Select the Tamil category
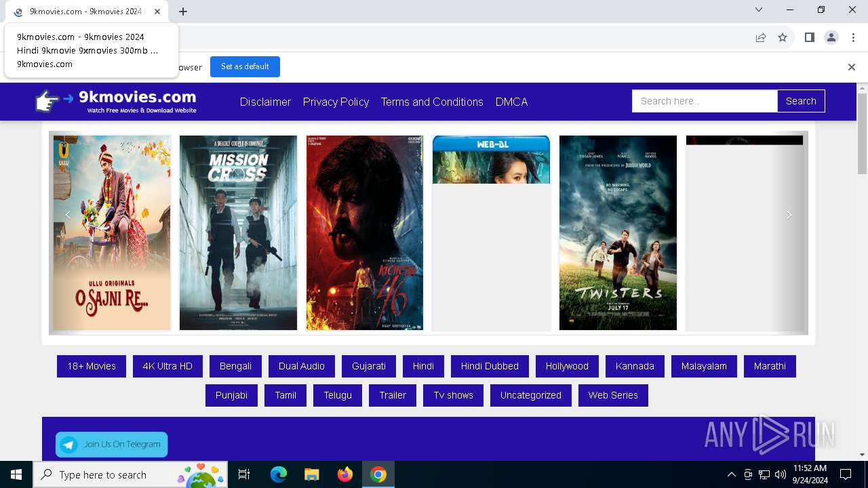 [285, 395]
